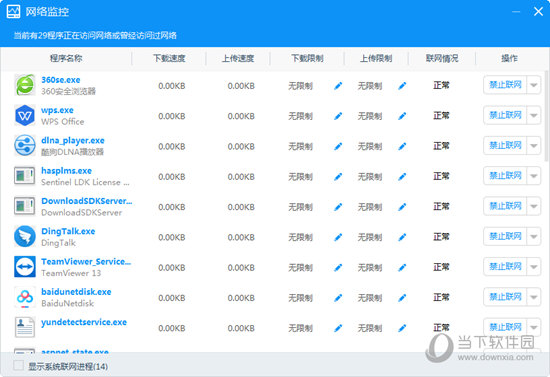Edit upload limit for hasplms.exe

[402, 176]
